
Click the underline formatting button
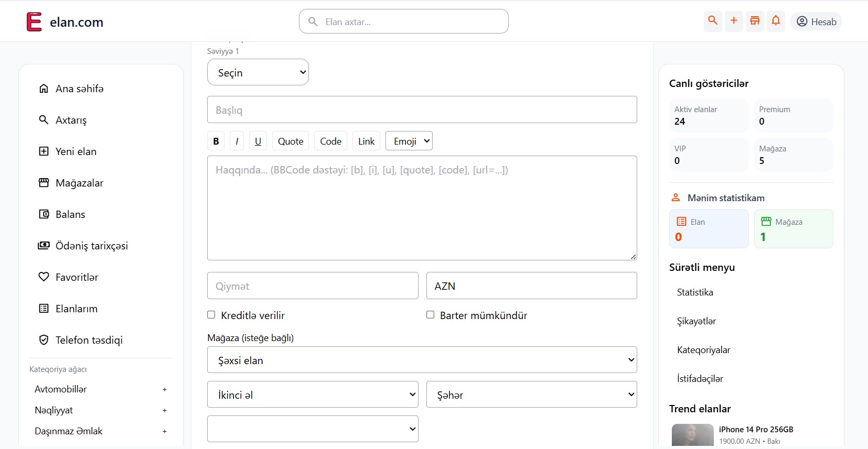pyautogui.click(x=258, y=141)
